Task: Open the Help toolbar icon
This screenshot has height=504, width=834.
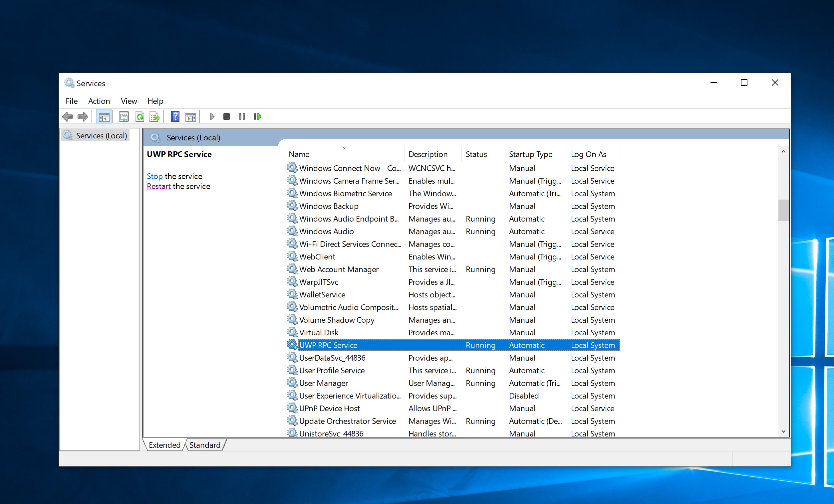Action: pos(175,117)
